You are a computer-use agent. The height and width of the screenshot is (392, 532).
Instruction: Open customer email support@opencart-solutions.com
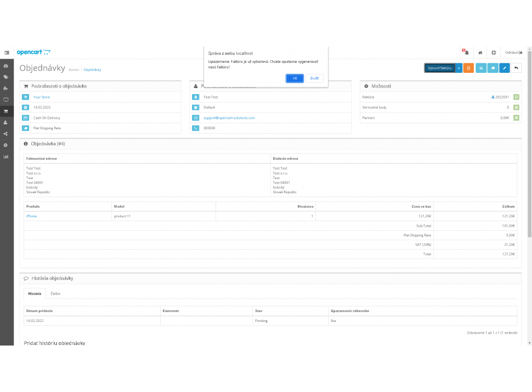coord(229,118)
